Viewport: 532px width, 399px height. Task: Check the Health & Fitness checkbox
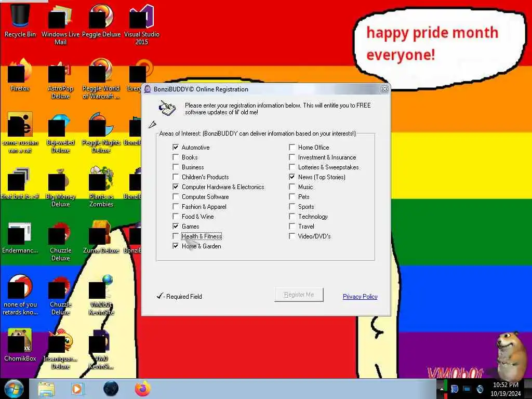tap(176, 236)
